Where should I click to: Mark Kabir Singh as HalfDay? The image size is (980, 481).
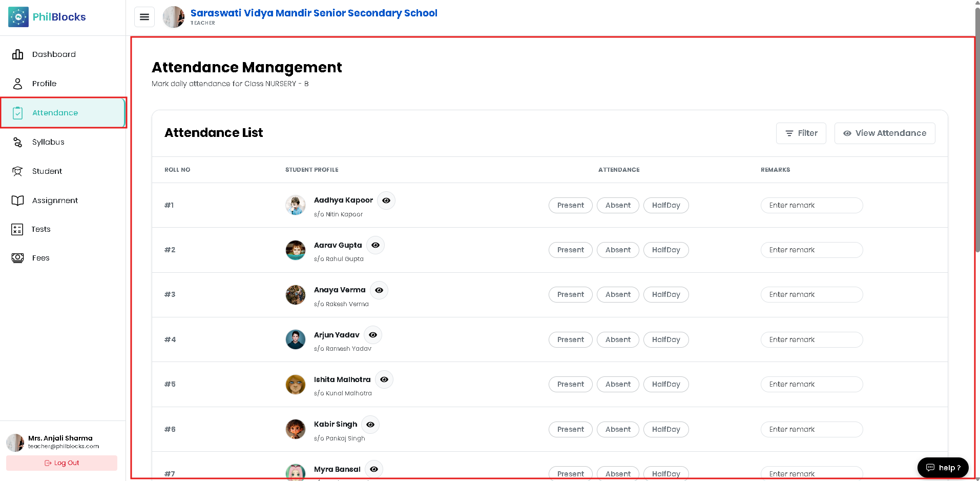(x=666, y=429)
